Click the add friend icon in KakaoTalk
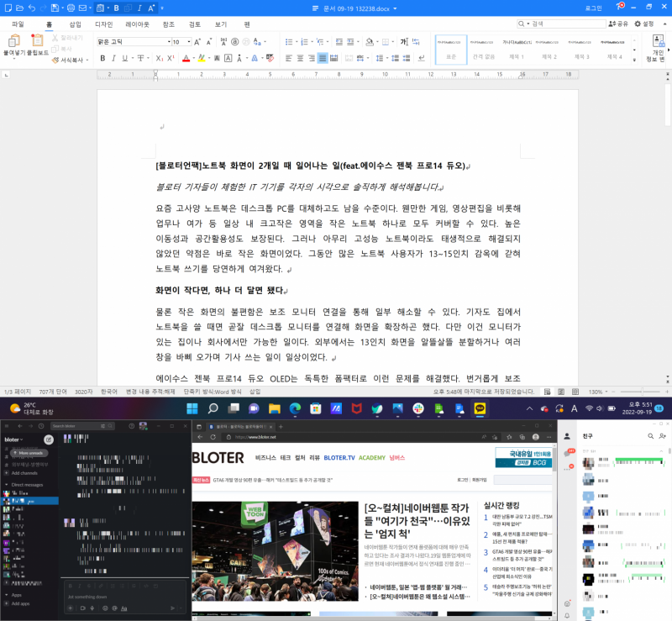The height and width of the screenshot is (621, 672). point(662,436)
